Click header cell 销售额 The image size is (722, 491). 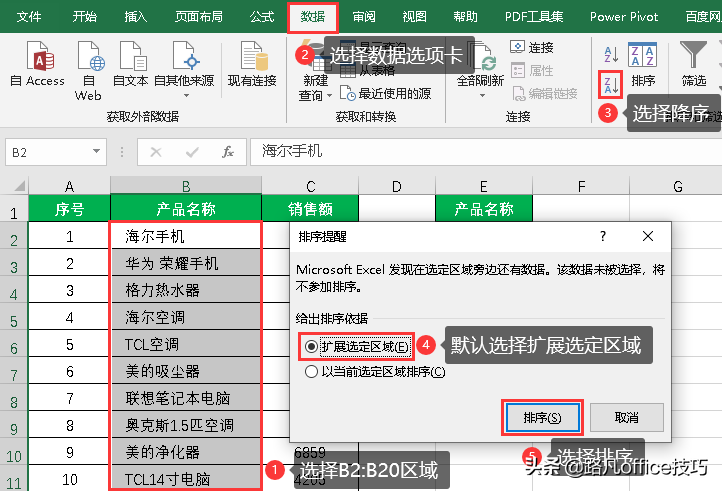pos(310,209)
